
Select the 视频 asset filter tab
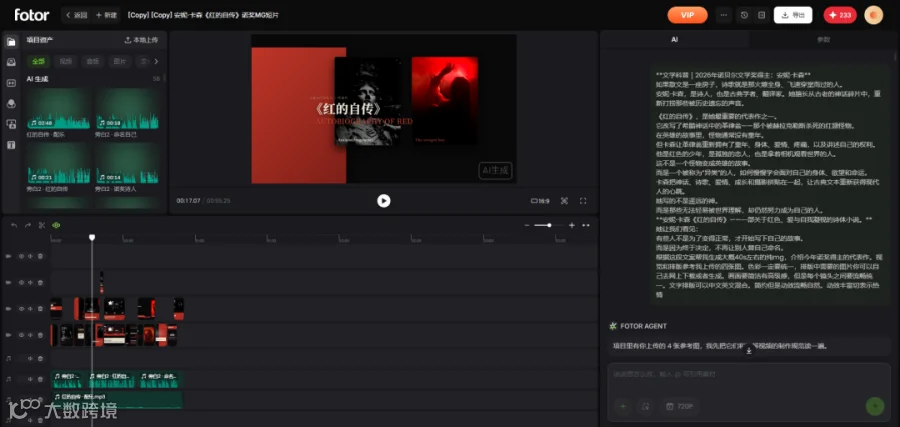(x=65, y=61)
